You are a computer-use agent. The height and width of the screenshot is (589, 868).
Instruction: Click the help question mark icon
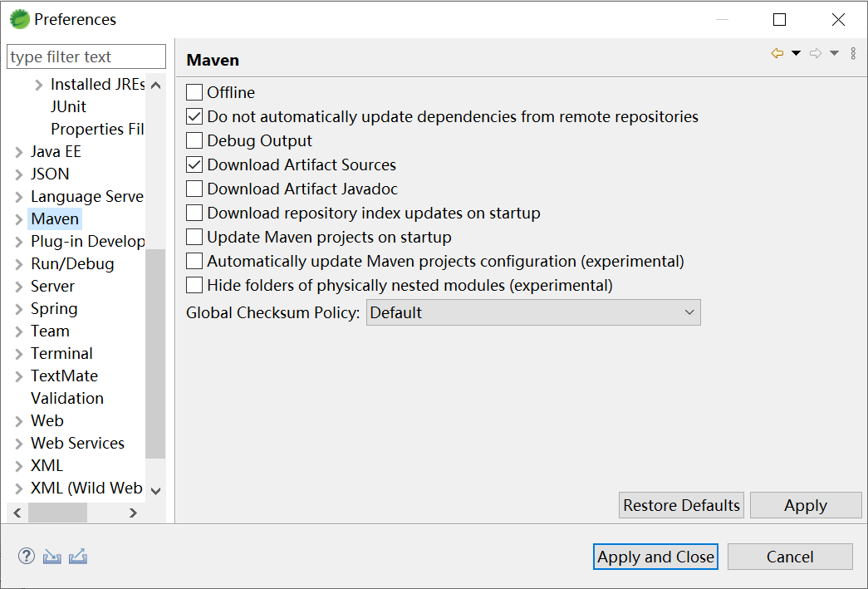click(27, 557)
